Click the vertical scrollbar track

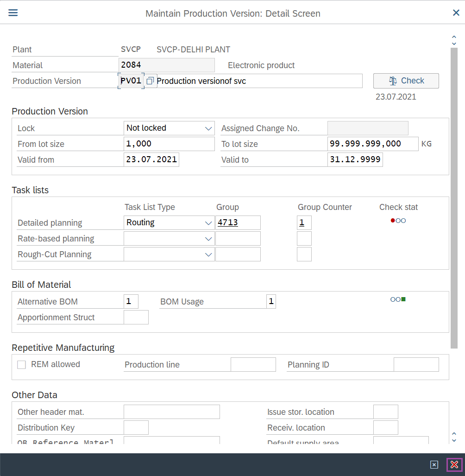[454, 232]
